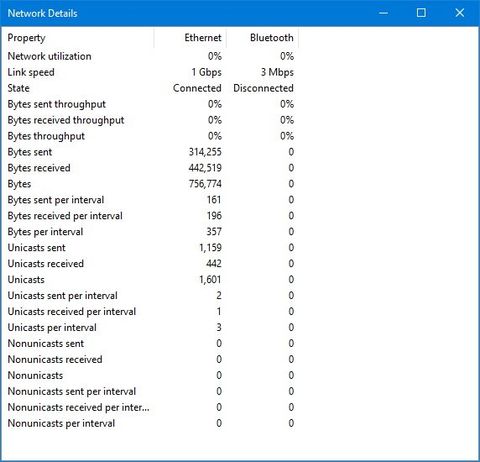Click the Bytes received row label

click(39, 168)
